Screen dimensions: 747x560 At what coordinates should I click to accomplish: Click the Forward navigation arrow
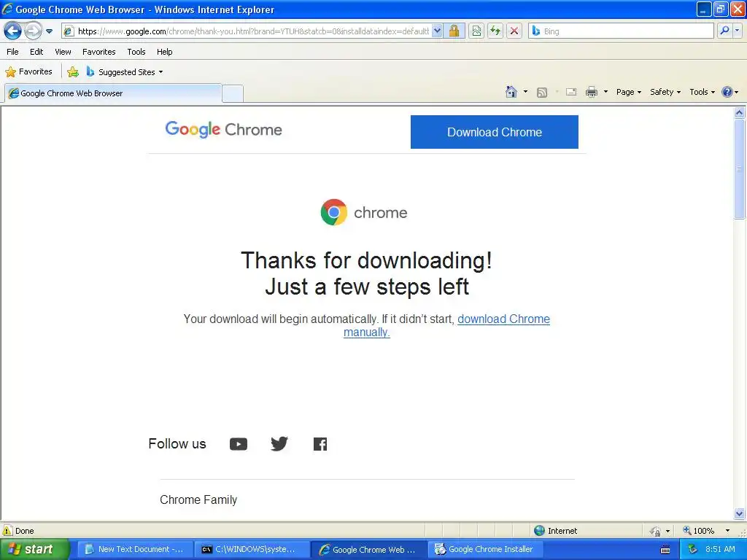pyautogui.click(x=33, y=31)
